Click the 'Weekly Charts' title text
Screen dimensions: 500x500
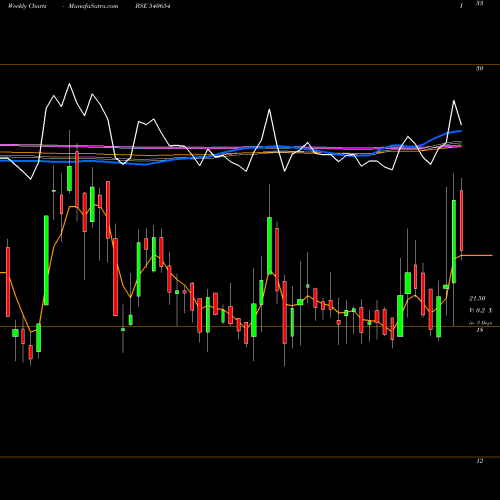27,6
